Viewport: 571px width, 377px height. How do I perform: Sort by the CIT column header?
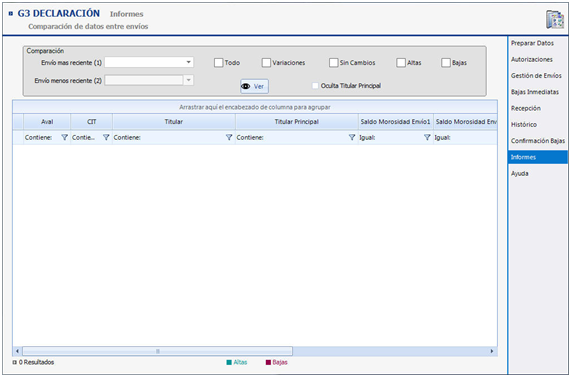coord(91,122)
